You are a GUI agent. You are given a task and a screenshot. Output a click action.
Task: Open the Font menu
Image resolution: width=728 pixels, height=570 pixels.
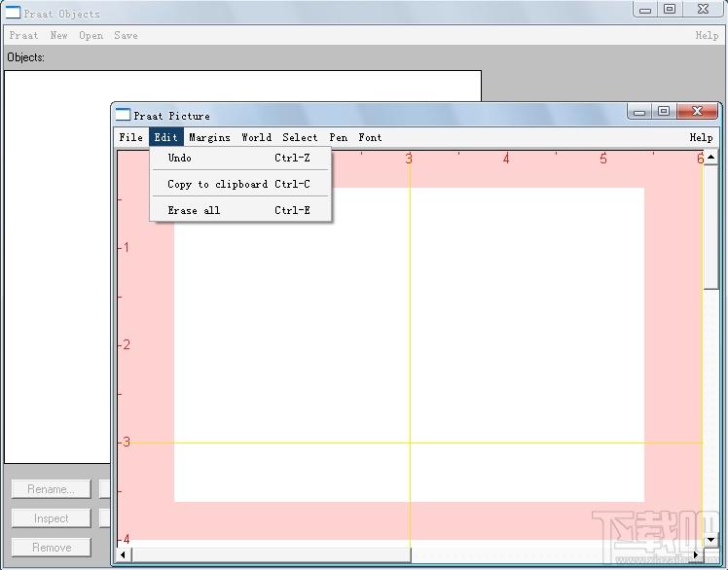tap(370, 137)
